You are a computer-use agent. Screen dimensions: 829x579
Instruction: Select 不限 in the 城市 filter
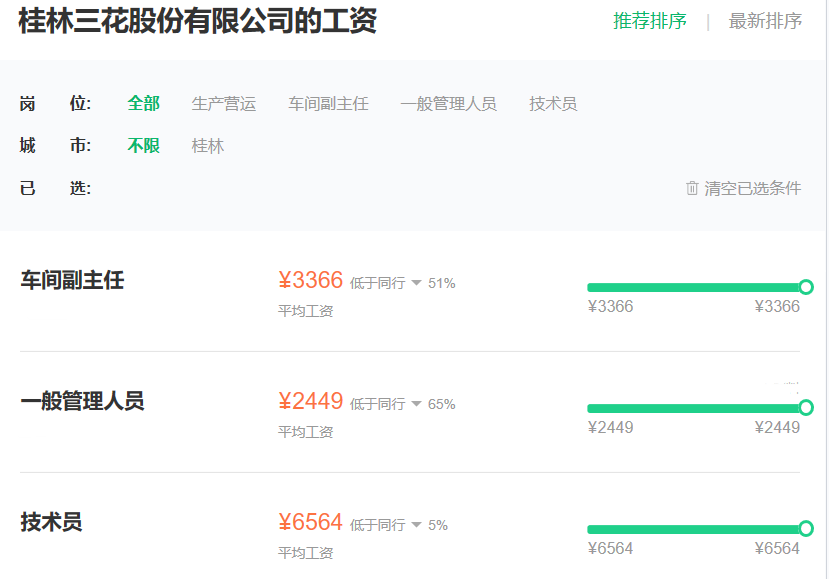coord(143,145)
